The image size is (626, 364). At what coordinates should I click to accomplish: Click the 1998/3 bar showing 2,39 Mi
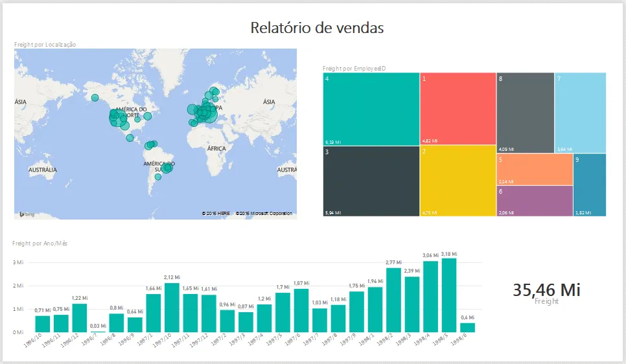(412, 304)
